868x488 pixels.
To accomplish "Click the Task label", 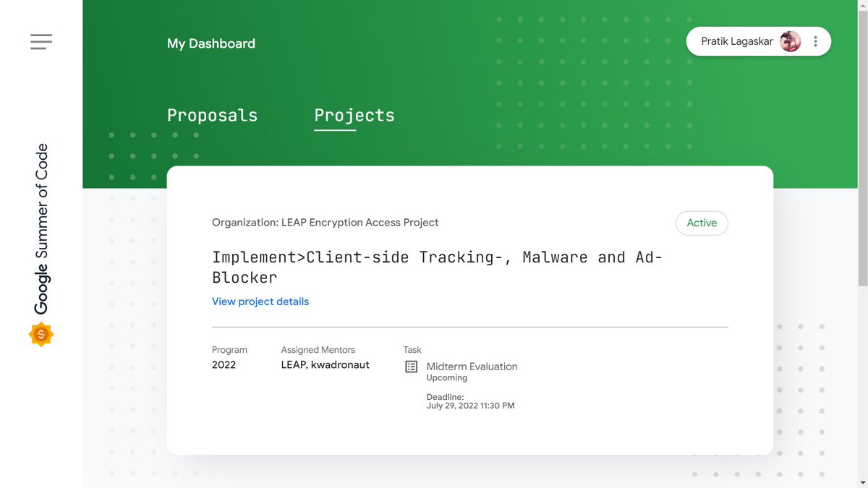I will coord(412,350).
